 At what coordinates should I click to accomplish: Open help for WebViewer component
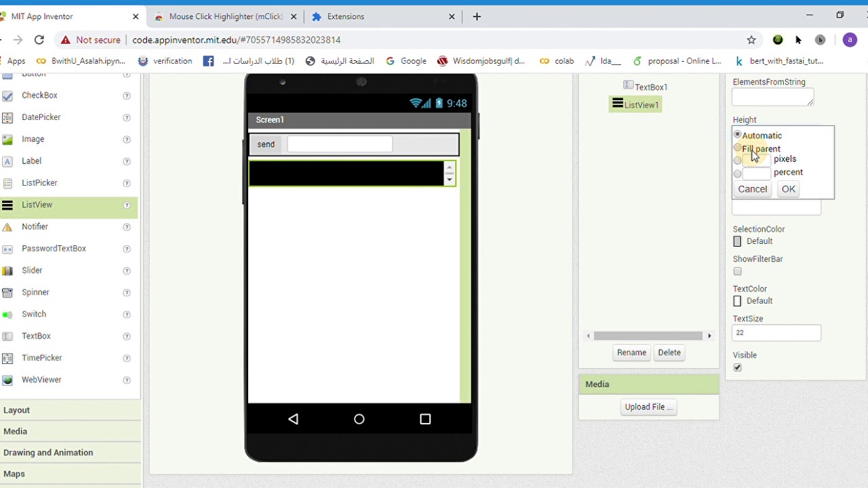(127, 380)
